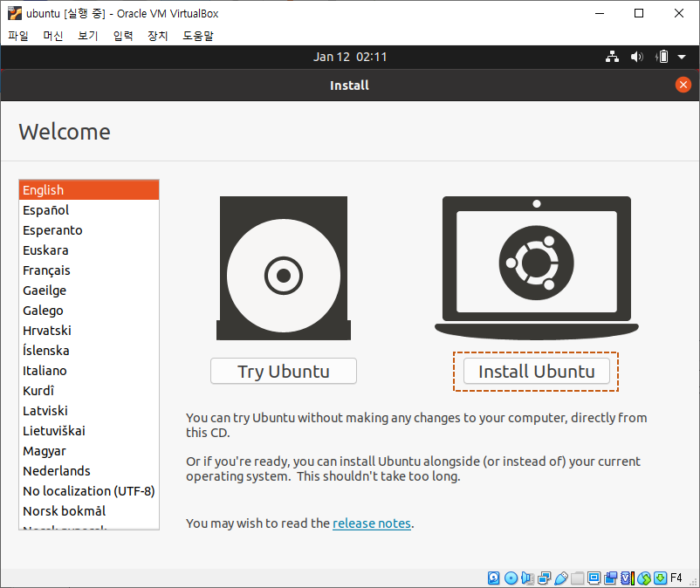
Task: Open the Jan 12 02:11 clock menu
Action: pos(350,57)
